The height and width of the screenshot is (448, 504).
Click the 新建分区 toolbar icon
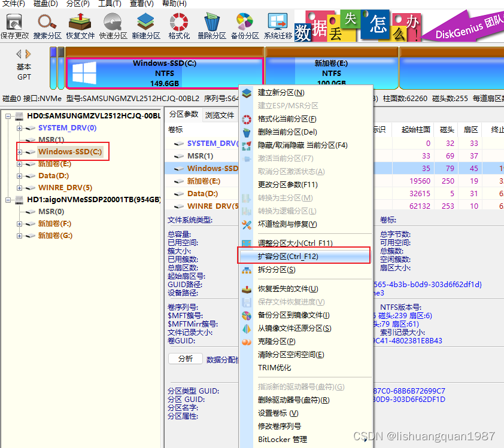(146, 26)
